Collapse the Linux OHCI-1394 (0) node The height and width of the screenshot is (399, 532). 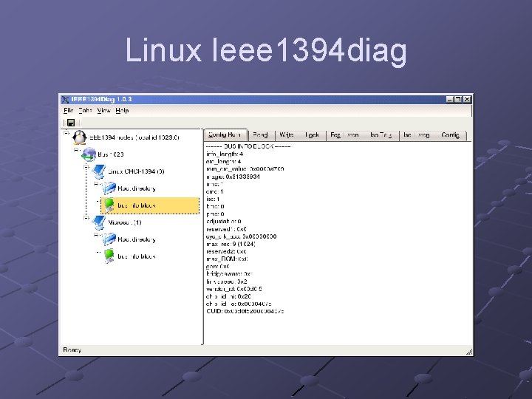tap(86, 167)
